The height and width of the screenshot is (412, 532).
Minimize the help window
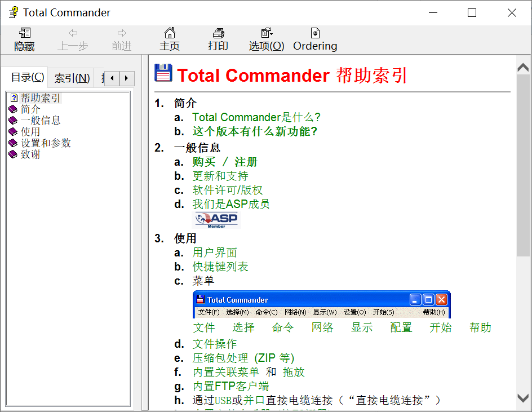coord(433,12)
